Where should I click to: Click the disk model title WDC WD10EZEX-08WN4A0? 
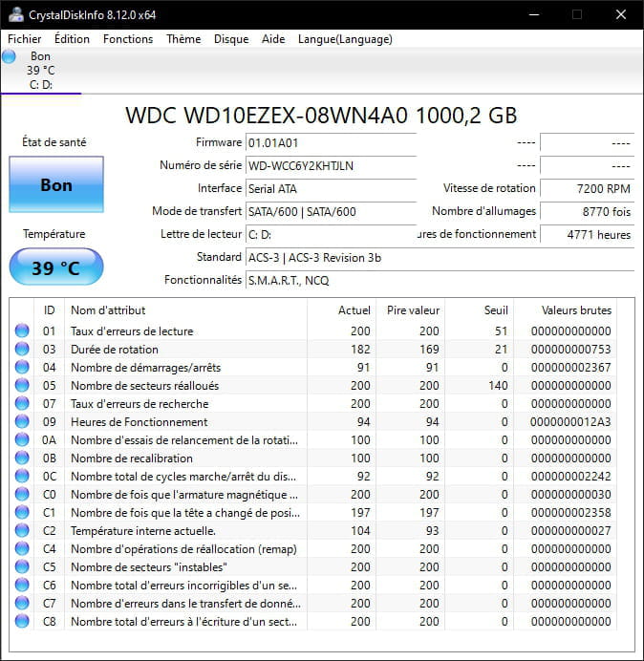[x=321, y=116]
